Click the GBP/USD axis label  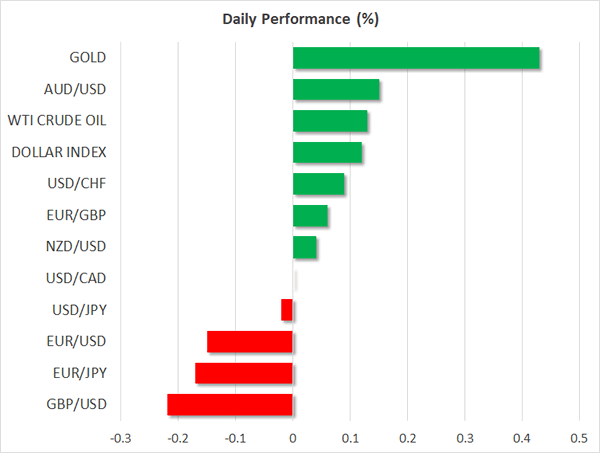click(76, 405)
